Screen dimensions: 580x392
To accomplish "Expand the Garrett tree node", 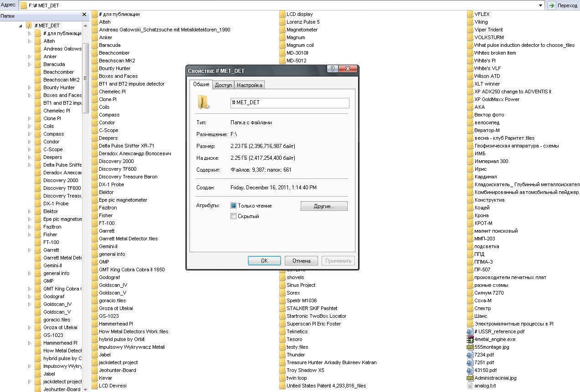I will click(x=30, y=250).
